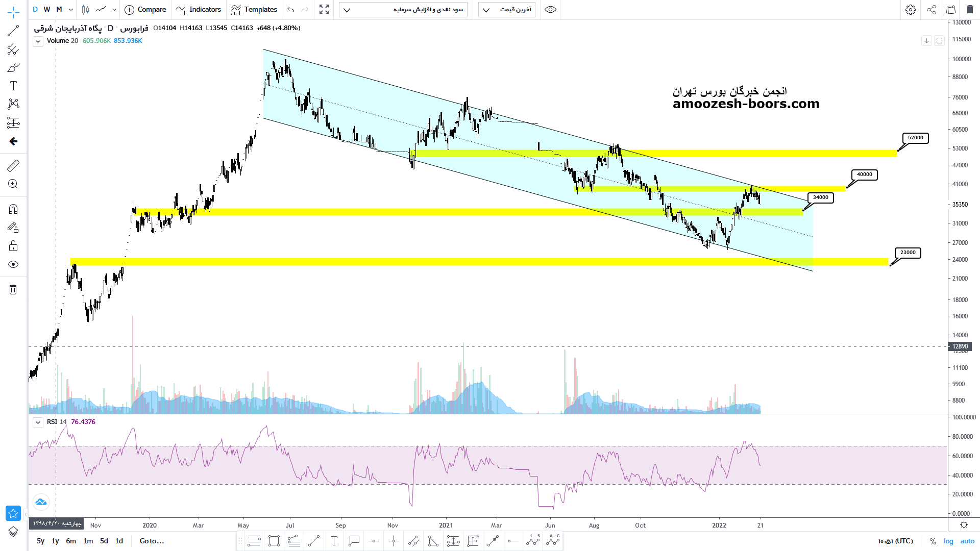Screen dimensions: 980x551
Task: Click the Go to... button
Action: tap(152, 541)
